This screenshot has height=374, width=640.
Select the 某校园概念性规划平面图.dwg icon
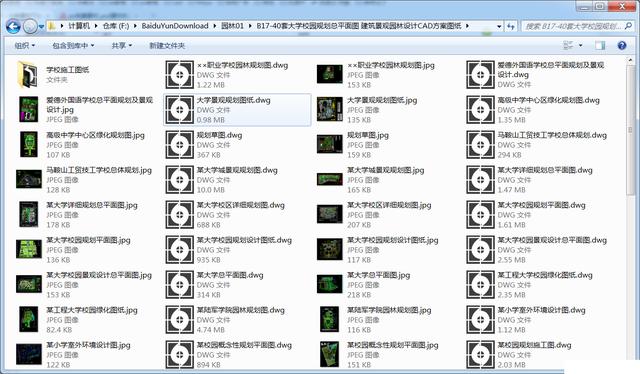(x=179, y=354)
